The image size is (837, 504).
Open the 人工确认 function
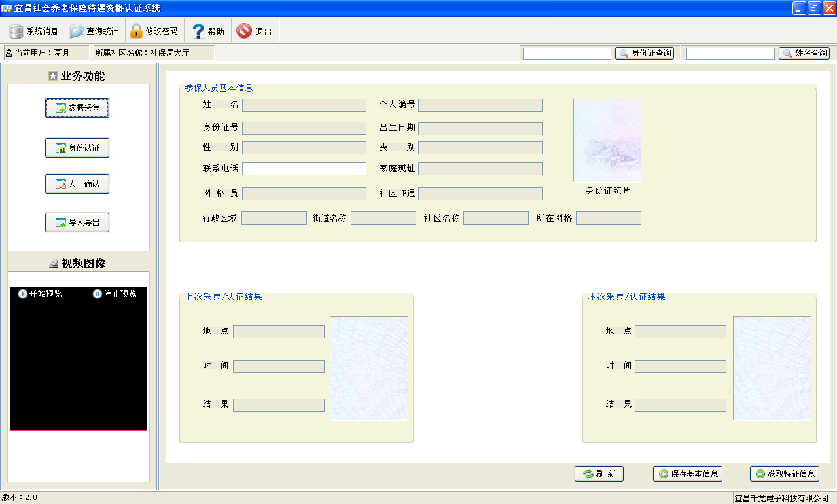point(77,184)
